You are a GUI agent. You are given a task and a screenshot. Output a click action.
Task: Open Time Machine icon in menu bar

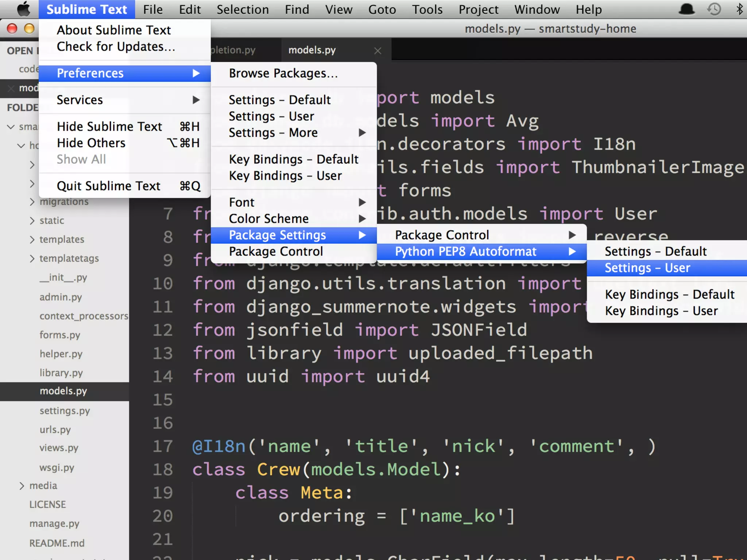(714, 9)
